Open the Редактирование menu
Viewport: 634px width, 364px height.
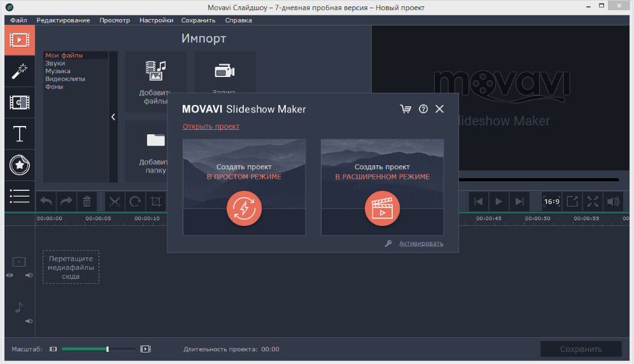point(63,20)
